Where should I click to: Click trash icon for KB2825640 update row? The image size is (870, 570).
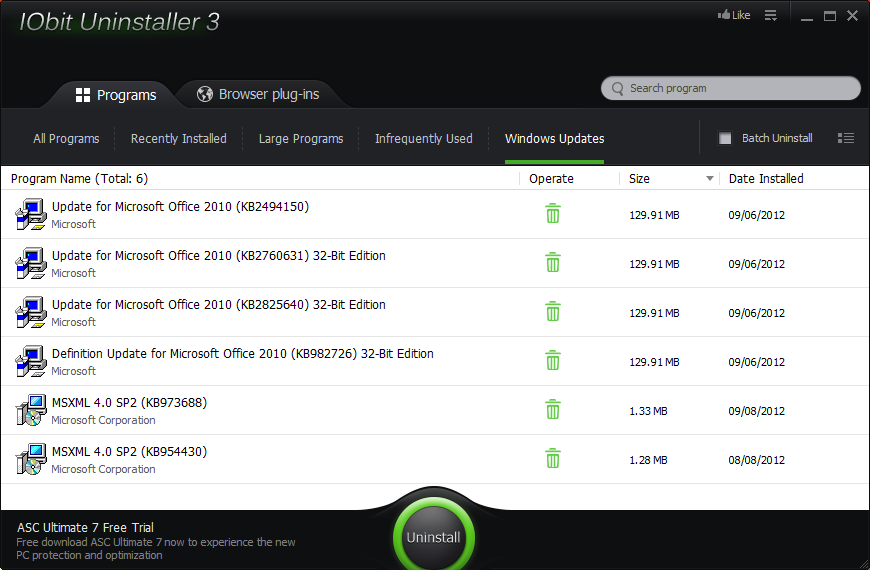[553, 311]
